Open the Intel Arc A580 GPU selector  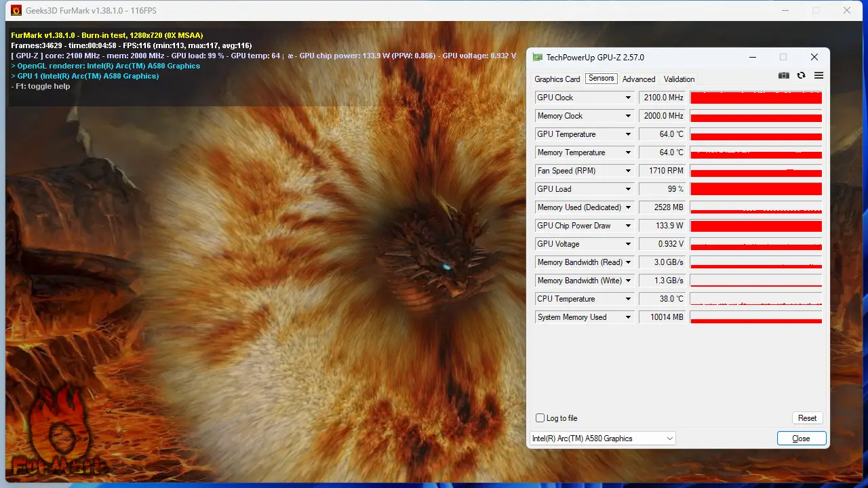click(x=602, y=439)
